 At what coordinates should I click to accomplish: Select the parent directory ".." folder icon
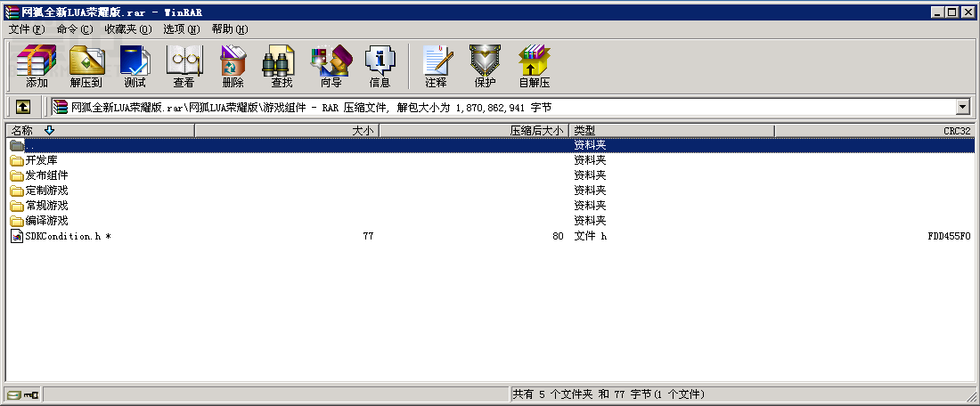(x=16, y=145)
